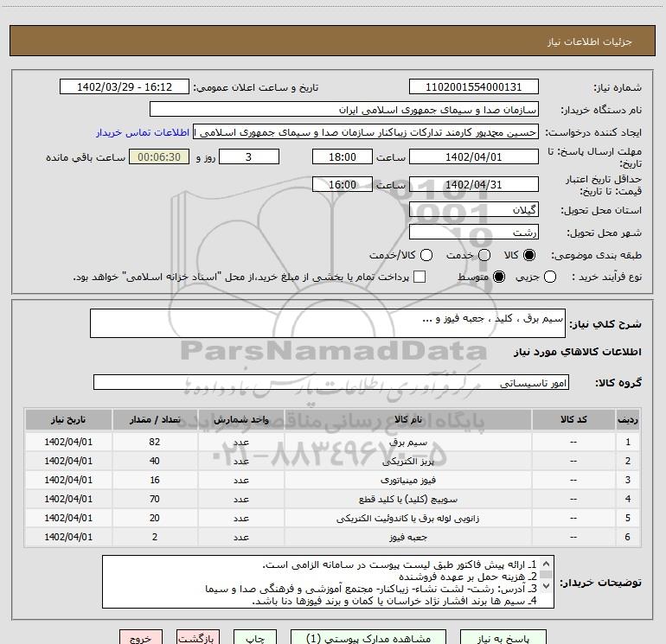Select the جعبه فیوز item row
The width and height of the screenshot is (666, 644).
[333, 537]
